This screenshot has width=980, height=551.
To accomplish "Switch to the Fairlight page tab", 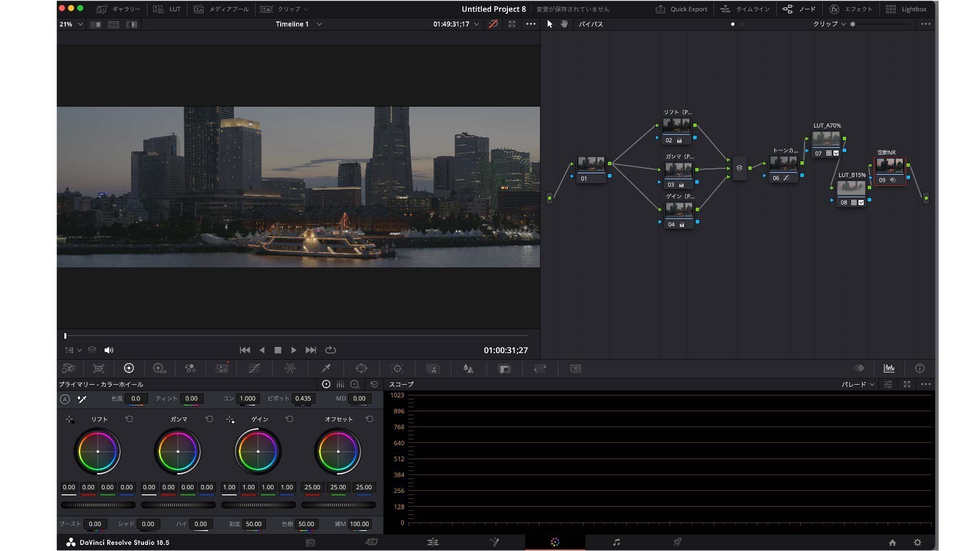I will [616, 542].
